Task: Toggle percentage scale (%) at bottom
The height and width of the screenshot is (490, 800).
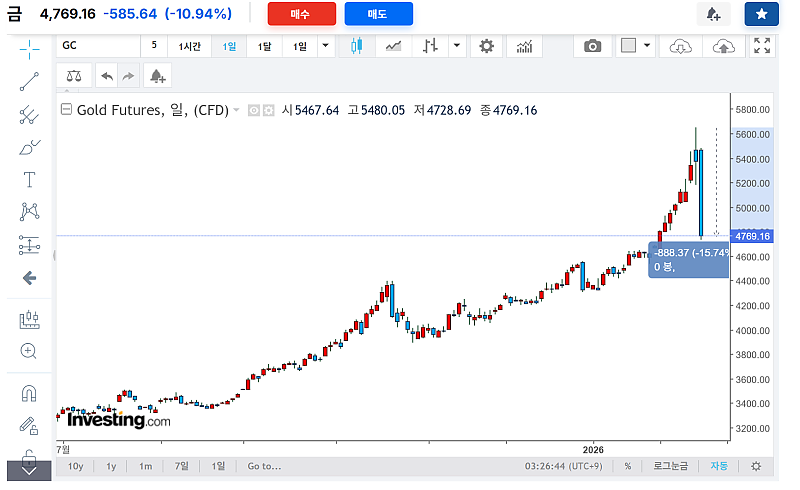Action: coord(628,466)
